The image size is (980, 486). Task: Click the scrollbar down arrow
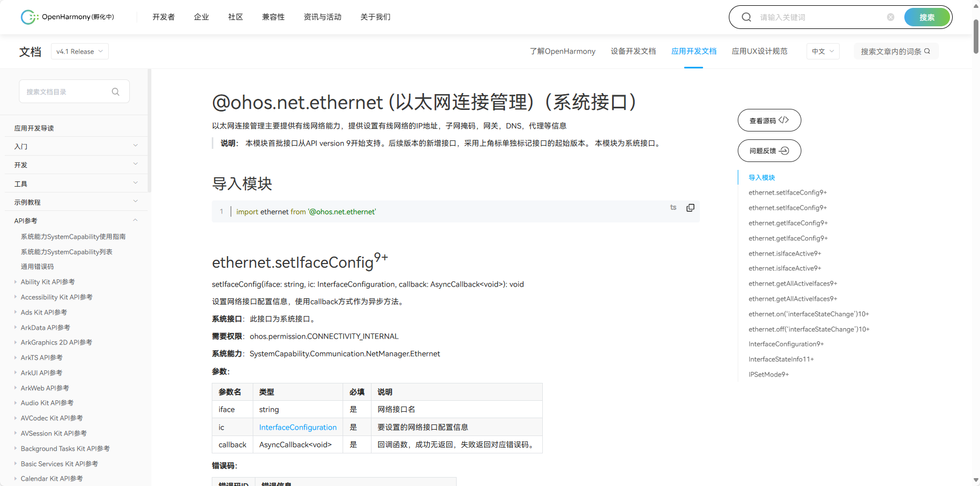click(x=976, y=481)
